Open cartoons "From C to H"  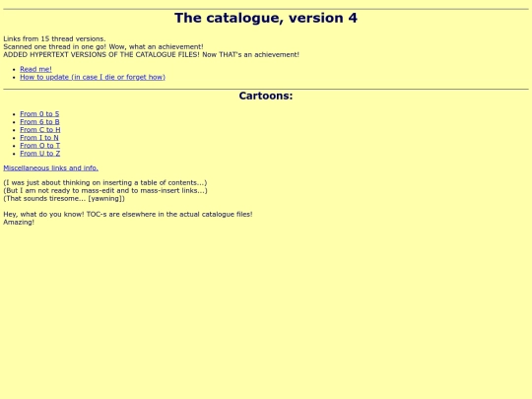pyautogui.click(x=40, y=130)
